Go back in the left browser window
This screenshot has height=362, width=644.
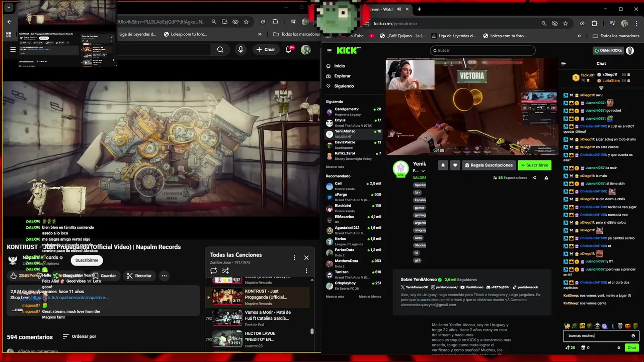9,22
